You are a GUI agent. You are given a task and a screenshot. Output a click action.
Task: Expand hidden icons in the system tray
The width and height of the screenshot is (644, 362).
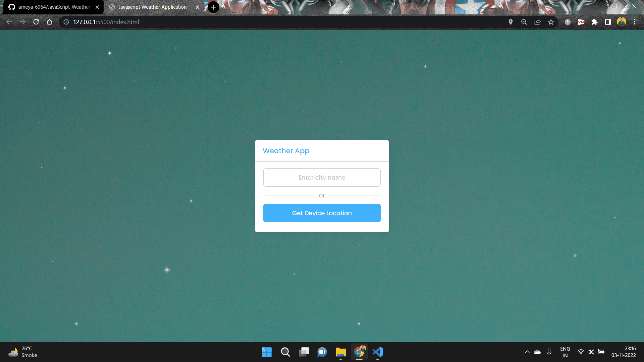click(527, 352)
